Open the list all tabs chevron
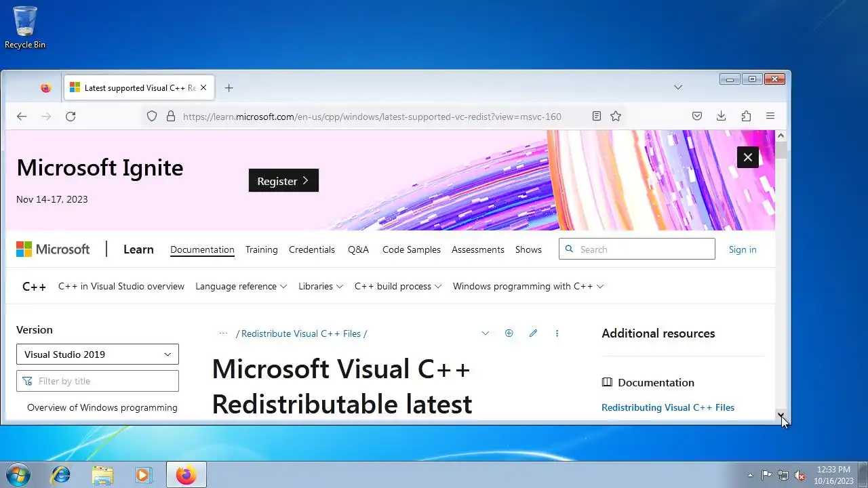Screen dimensions: 868x488 tap(677, 87)
